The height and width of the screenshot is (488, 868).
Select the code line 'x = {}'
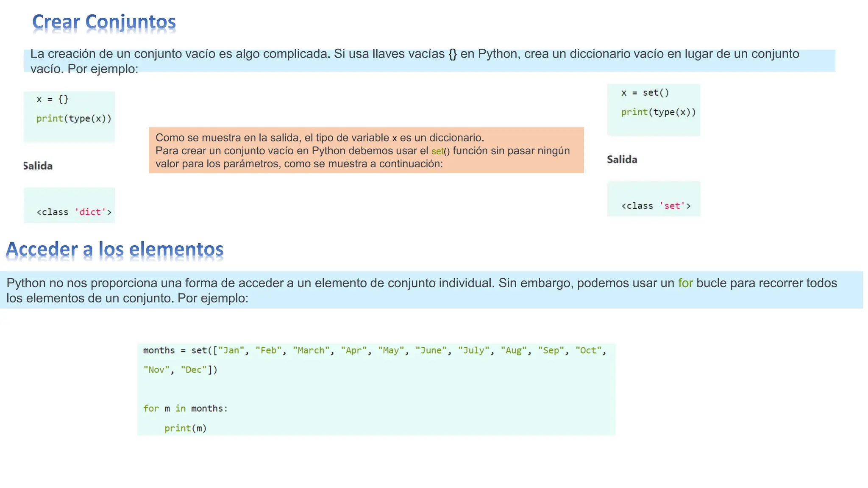pyautogui.click(x=53, y=99)
